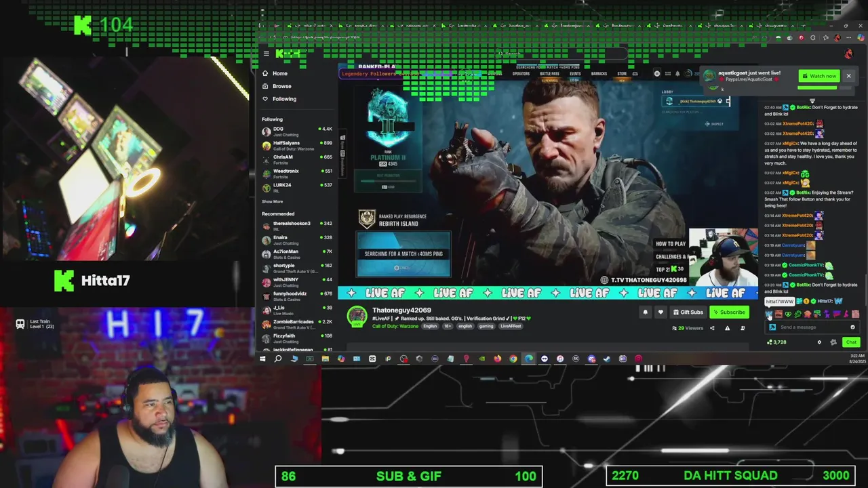Share the stream via share icon
Screen dimensions: 868x488
click(712, 328)
